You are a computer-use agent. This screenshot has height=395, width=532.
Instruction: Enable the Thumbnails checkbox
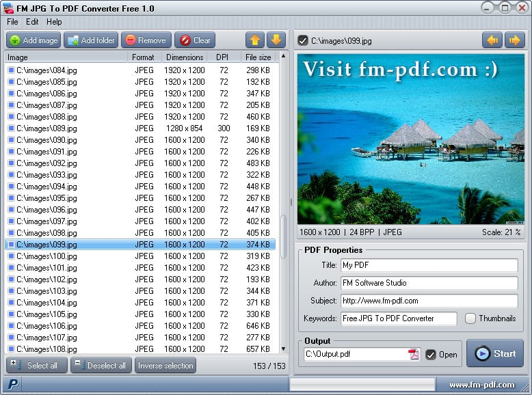point(470,318)
